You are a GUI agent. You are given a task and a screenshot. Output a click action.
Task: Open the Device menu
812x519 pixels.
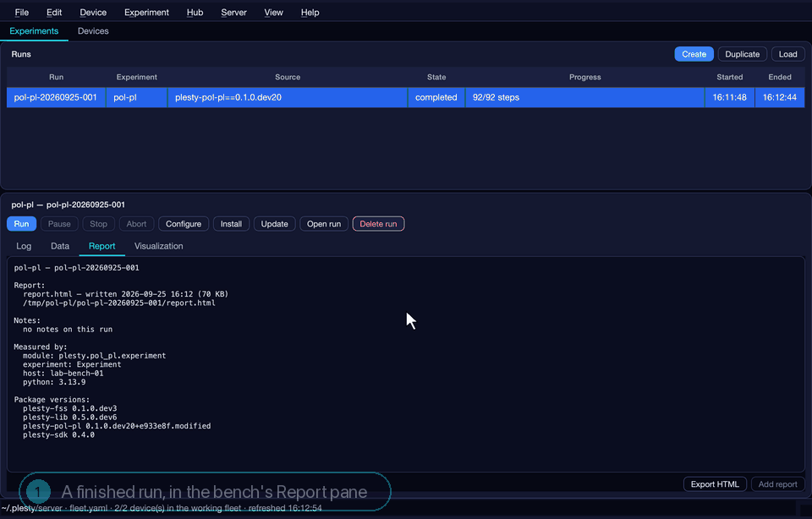click(x=93, y=13)
